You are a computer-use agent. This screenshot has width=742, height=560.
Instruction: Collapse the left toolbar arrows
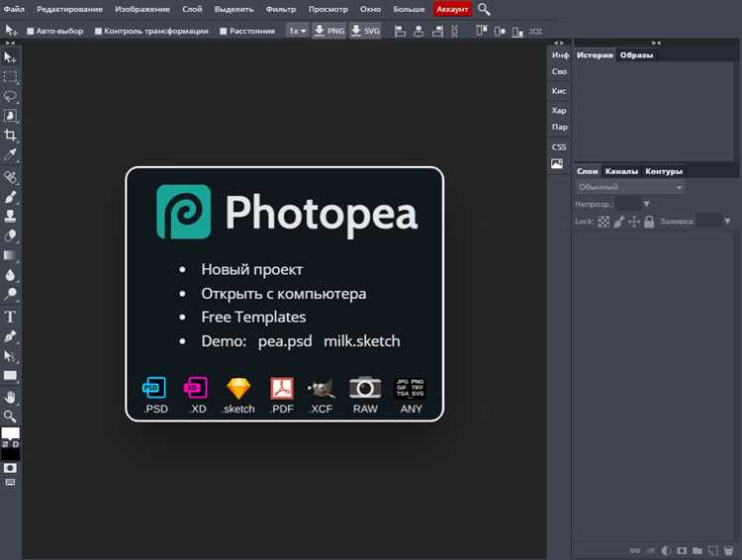[x=10, y=44]
